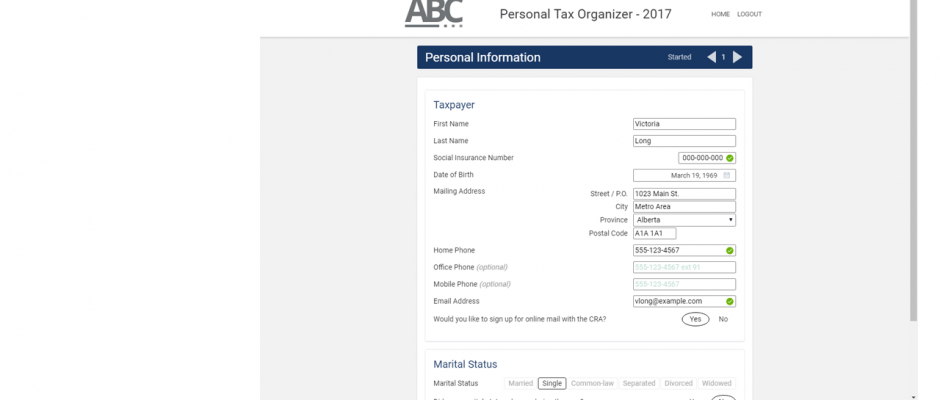
Task: Click the Home Phone validation checkmark
Action: pos(730,250)
